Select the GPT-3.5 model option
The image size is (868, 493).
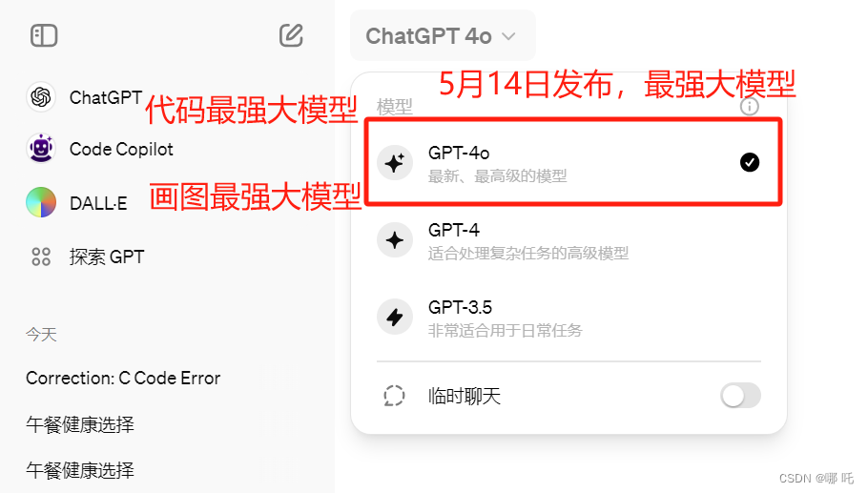point(569,318)
